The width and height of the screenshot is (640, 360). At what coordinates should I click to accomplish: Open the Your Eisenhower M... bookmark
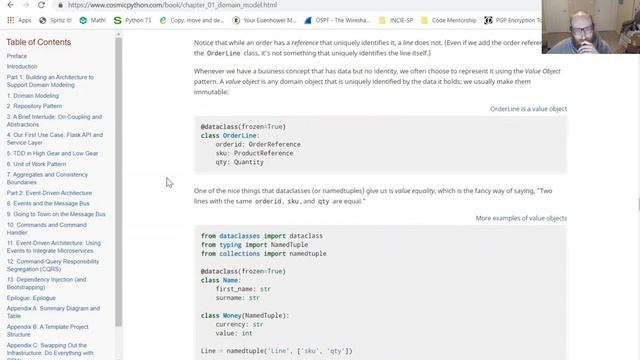(264, 20)
